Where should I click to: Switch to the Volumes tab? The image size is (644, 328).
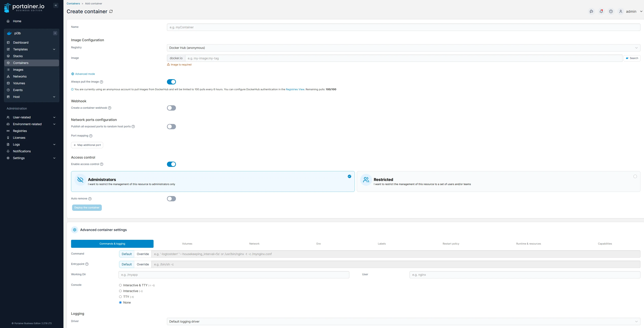(187, 244)
